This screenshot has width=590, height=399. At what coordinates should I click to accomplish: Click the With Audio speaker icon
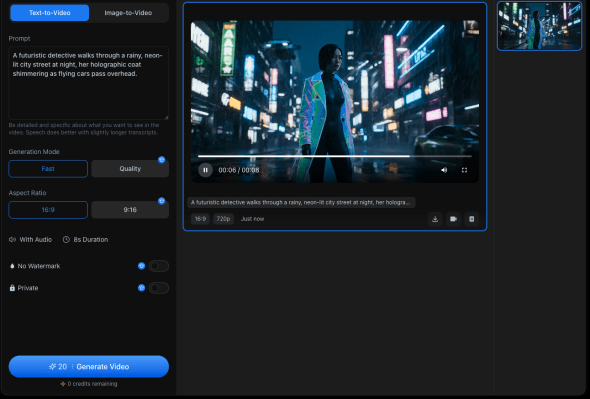(x=12, y=239)
